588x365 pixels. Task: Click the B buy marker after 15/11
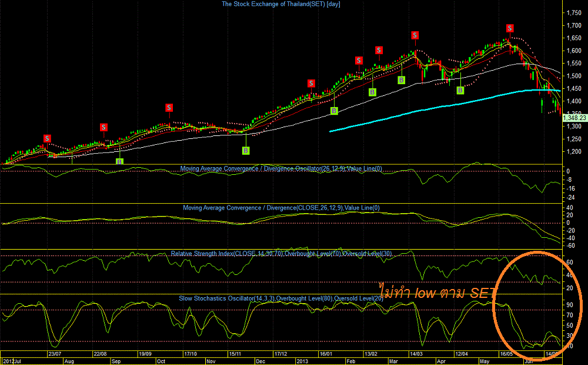[x=246, y=151]
